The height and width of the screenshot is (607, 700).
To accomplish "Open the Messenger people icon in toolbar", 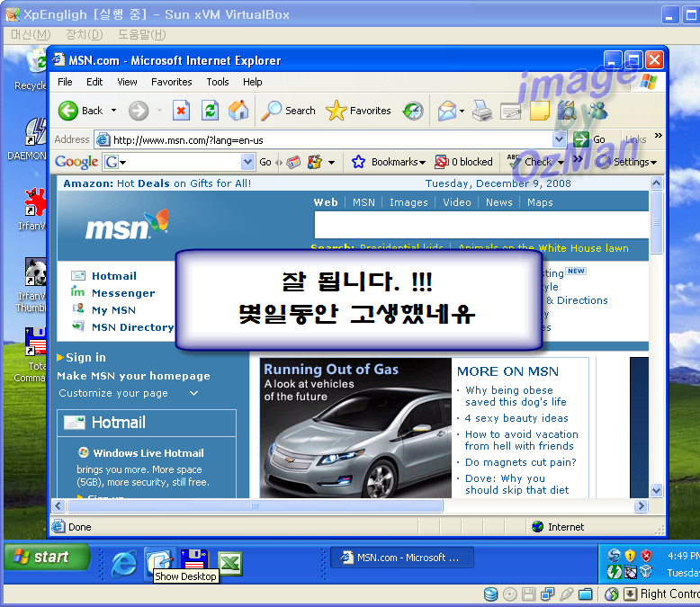I will (597, 111).
